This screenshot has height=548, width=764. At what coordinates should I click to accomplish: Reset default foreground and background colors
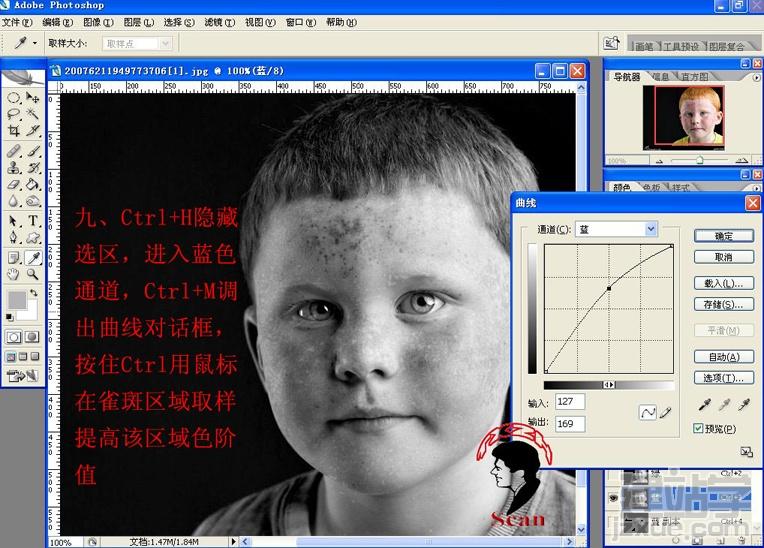[x=9, y=317]
